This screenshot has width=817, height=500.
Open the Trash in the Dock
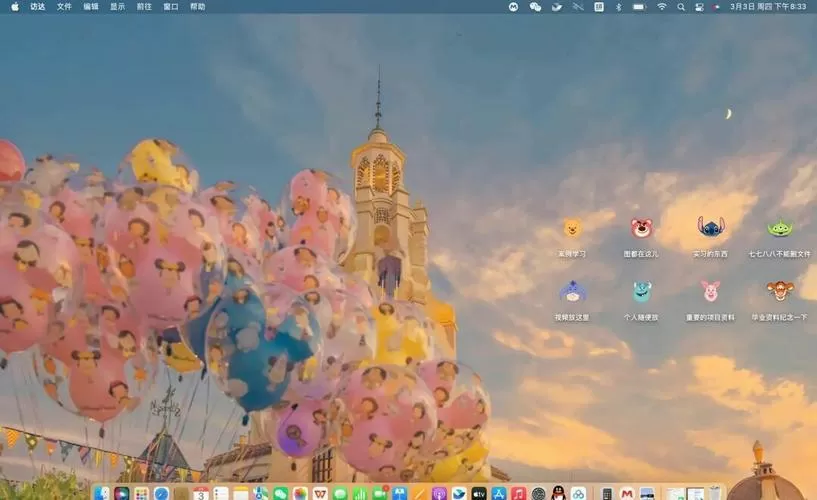click(x=716, y=493)
